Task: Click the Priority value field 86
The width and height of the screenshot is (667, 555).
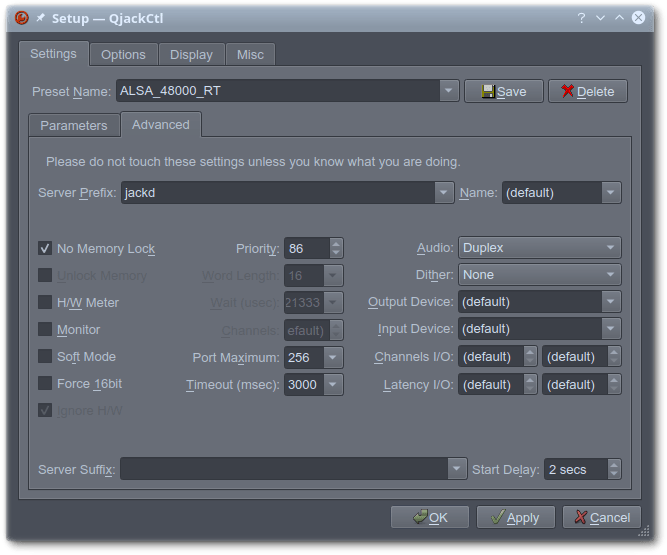Action: click(x=307, y=248)
